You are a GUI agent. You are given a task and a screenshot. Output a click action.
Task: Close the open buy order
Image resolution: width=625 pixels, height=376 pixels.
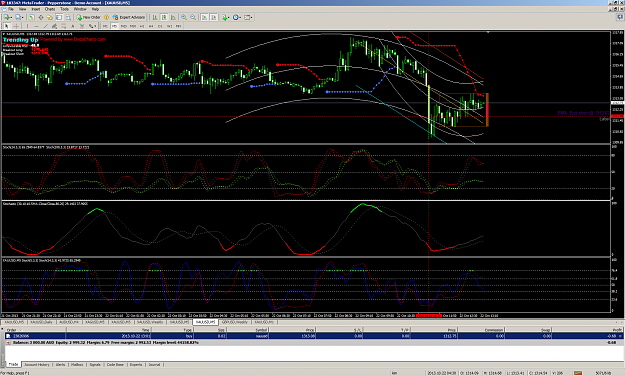[x=620, y=336]
